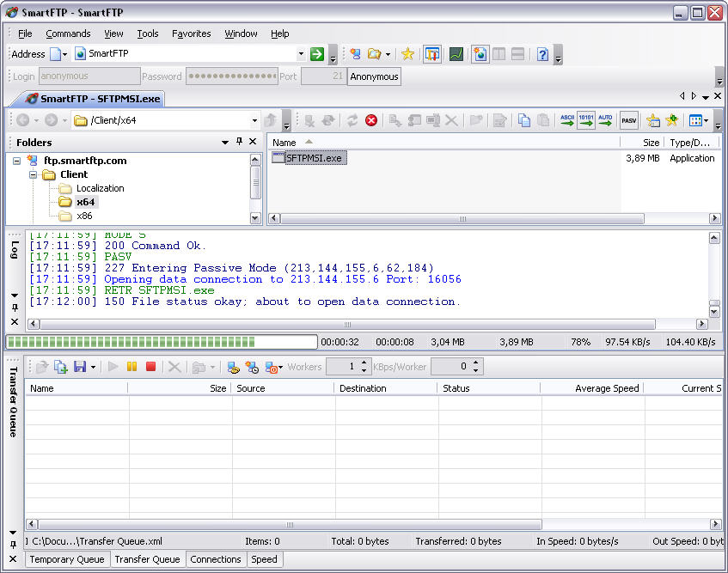The image size is (728, 573).
Task: Click the Destination column header in queue
Action: (x=385, y=388)
